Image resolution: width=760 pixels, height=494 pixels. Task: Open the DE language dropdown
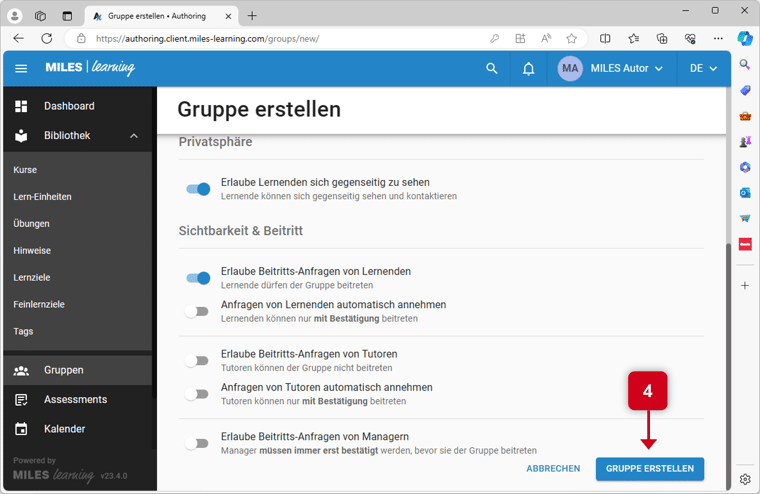coord(703,69)
